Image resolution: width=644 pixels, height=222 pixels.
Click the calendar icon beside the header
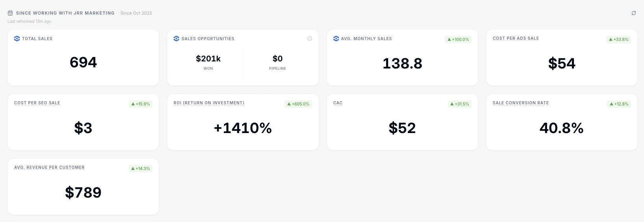click(10, 13)
